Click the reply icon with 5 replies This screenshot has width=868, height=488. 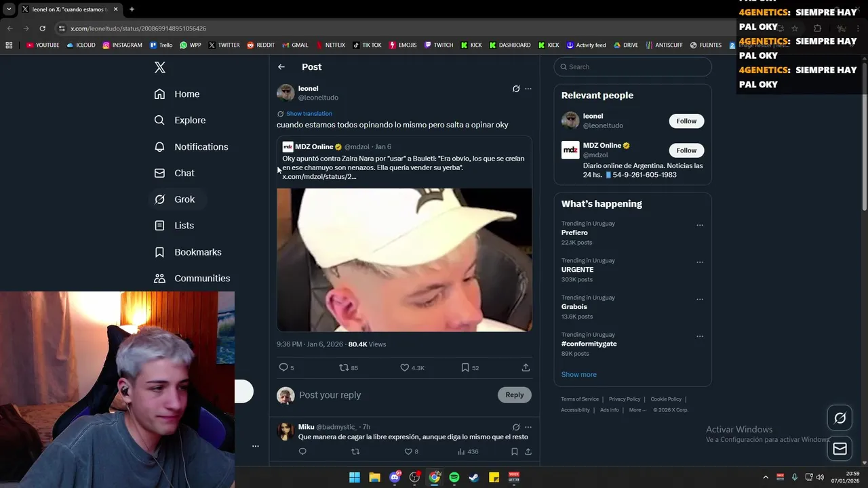(x=283, y=367)
